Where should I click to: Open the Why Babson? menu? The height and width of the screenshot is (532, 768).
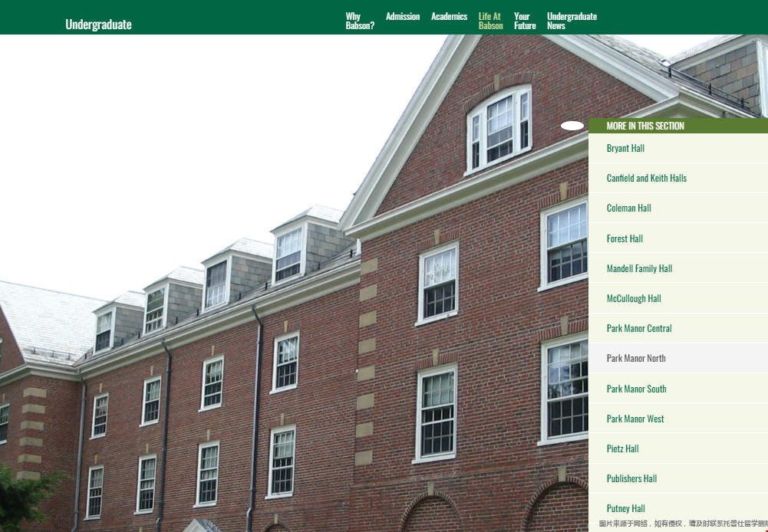(x=359, y=21)
